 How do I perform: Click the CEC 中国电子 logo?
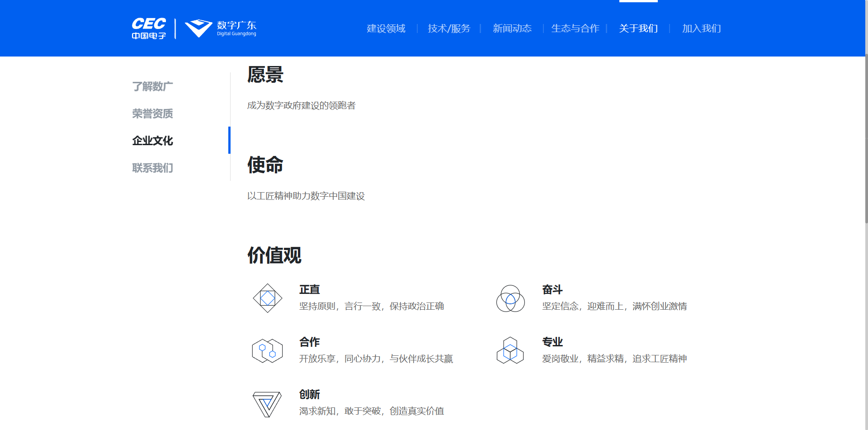[149, 28]
